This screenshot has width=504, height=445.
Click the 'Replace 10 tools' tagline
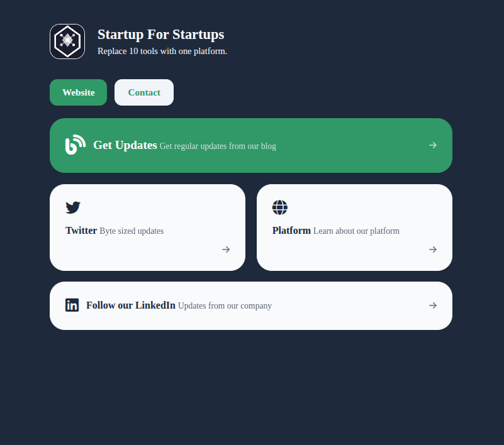(162, 51)
